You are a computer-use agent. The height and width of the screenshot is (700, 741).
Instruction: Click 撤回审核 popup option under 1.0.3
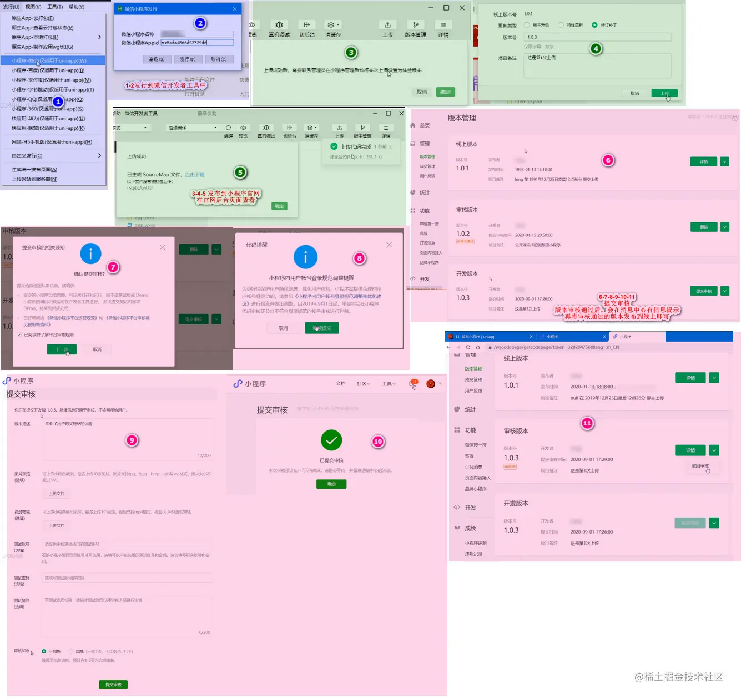pos(700,466)
